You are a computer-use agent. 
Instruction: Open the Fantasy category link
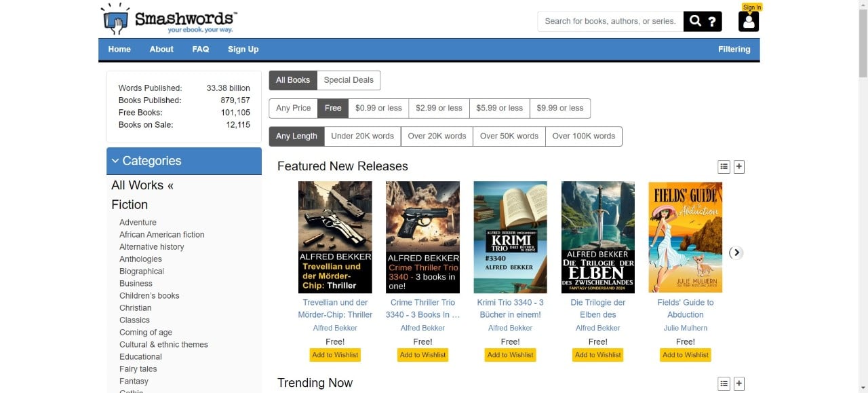[x=134, y=381]
